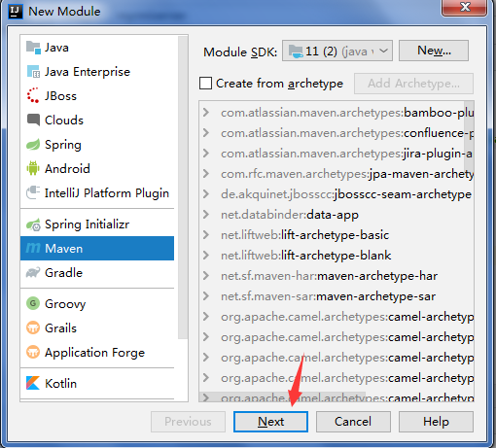Close the New Module dialog
Viewport: 496px width, 448px height.
pos(465,7)
